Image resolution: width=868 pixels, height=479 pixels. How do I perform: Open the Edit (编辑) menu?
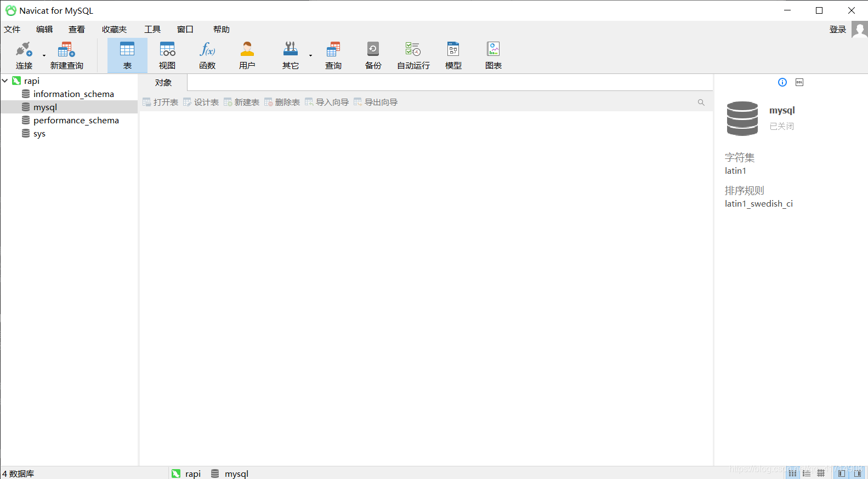click(x=44, y=30)
